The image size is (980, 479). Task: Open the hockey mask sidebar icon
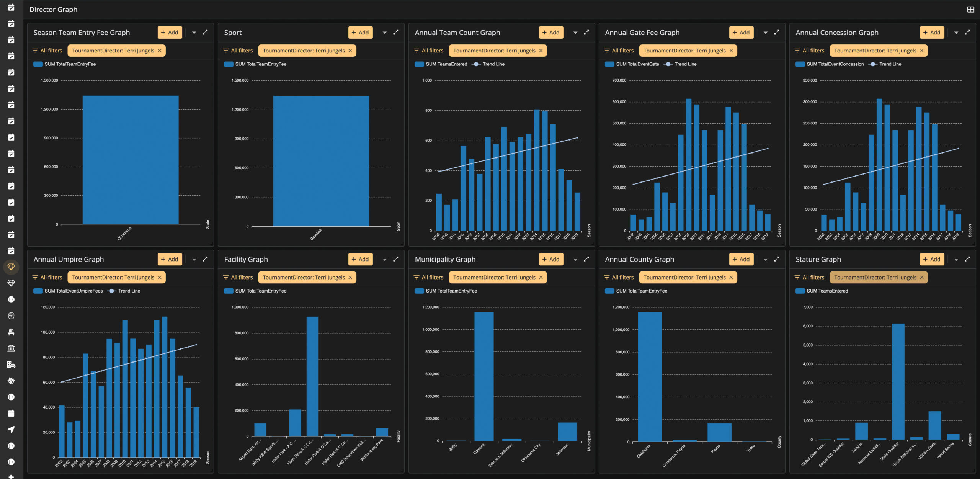click(x=11, y=316)
